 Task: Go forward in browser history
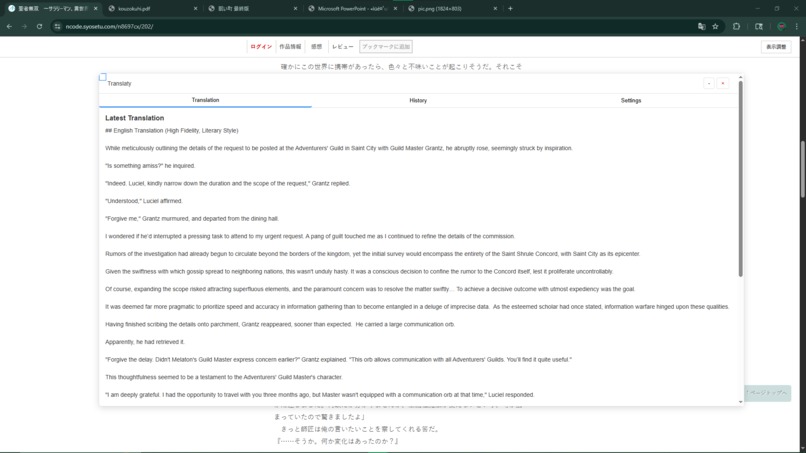pos(24,26)
